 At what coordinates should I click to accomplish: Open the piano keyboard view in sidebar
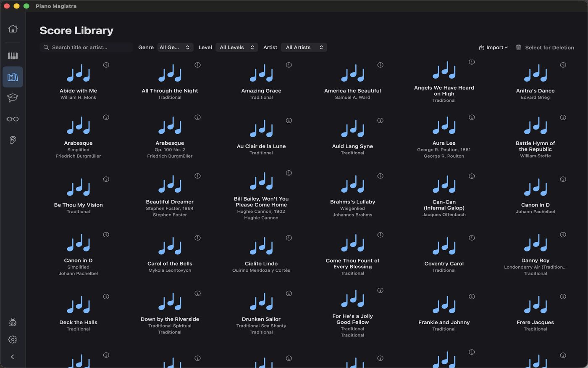click(13, 56)
